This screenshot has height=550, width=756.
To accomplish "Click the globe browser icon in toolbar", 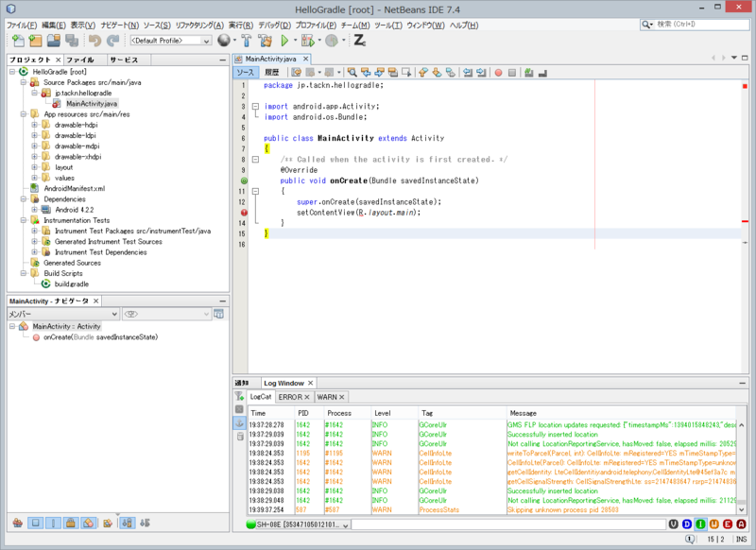I will click(224, 41).
